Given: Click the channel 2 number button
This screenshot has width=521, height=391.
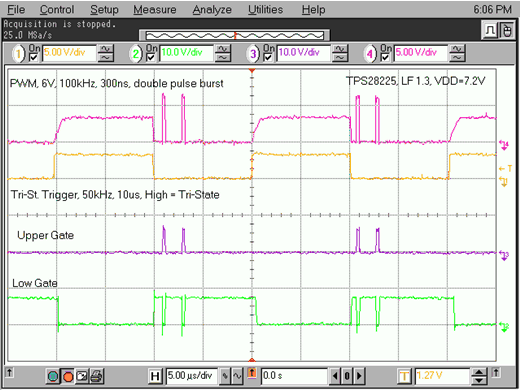Looking at the screenshot, I should pos(136,53).
